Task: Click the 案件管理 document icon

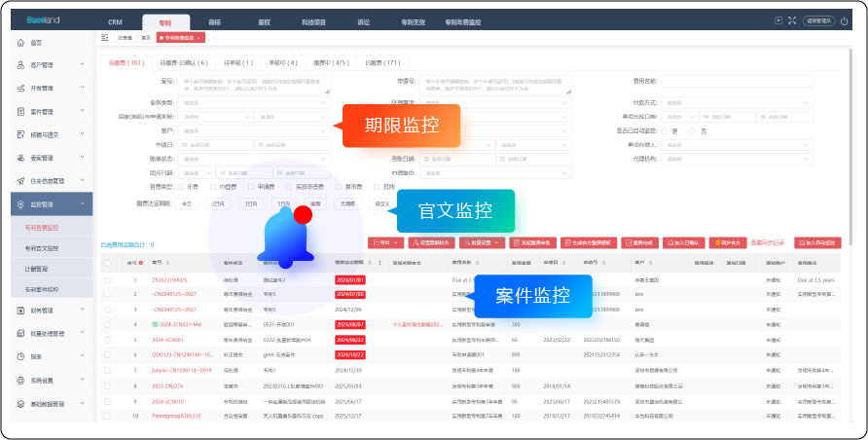Action: [21, 112]
